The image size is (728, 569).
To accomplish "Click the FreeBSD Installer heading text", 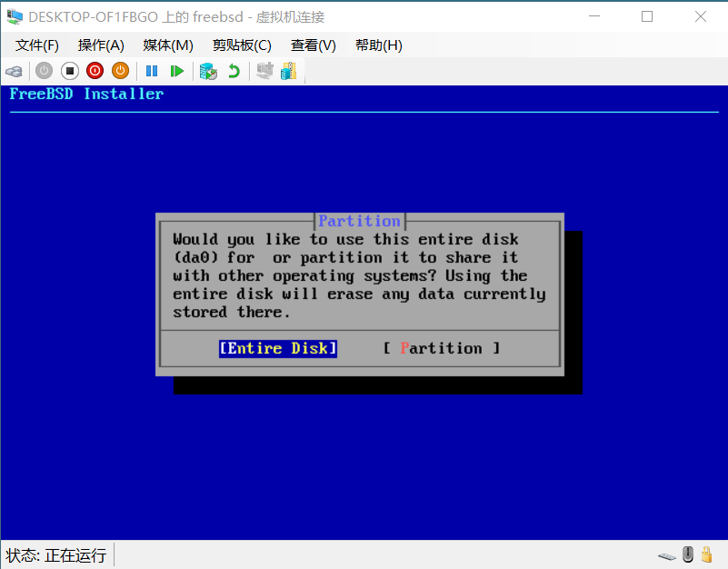I will 86,95.
